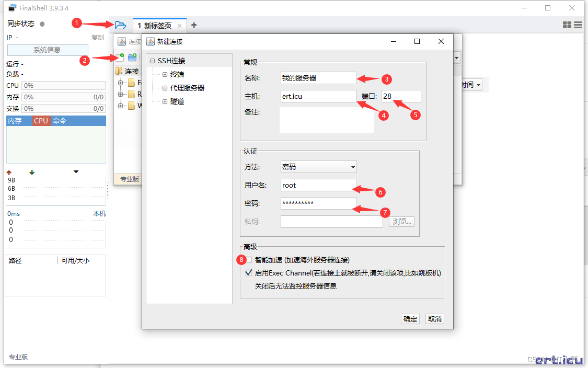The height and width of the screenshot is (368, 588).
Task: Add a new tab with plus icon
Action: pyautogui.click(x=194, y=25)
